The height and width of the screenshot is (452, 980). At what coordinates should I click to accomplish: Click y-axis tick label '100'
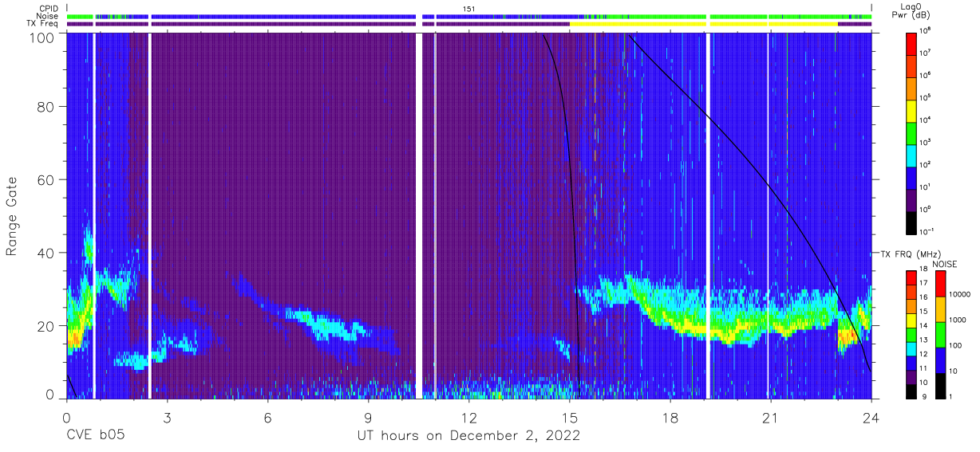click(x=42, y=37)
